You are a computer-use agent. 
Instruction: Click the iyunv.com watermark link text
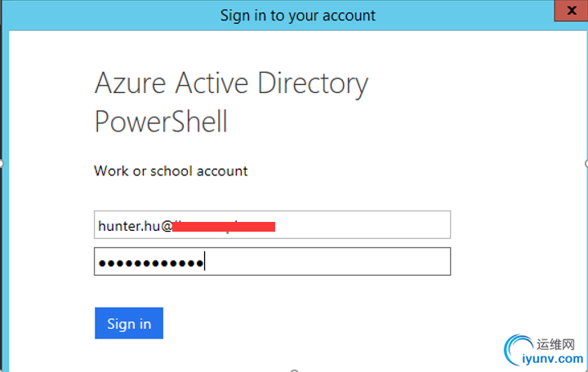(552, 359)
